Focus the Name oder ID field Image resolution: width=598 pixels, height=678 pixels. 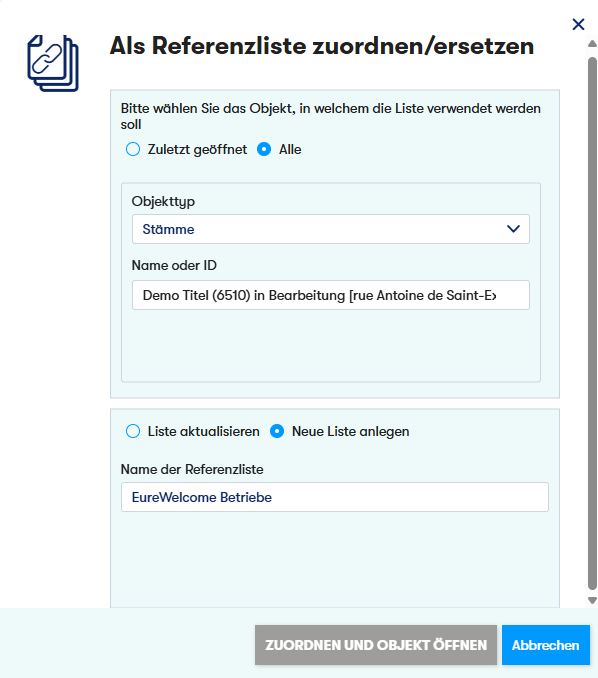(331, 295)
